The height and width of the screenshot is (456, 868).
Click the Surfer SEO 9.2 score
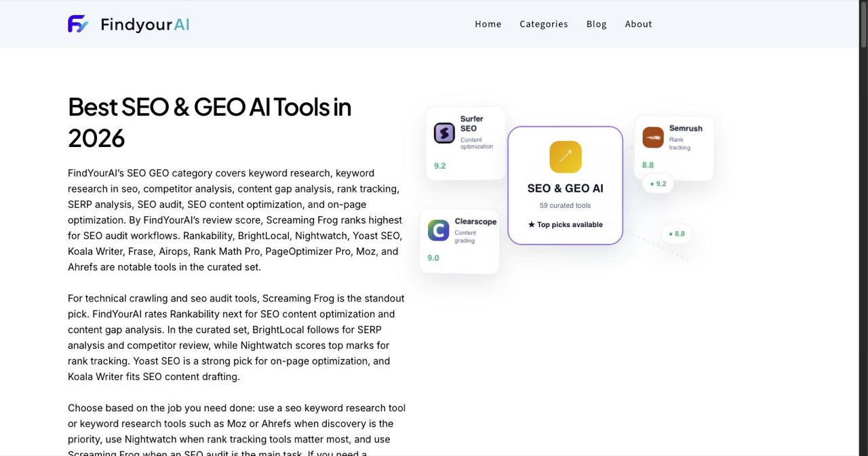[x=440, y=165]
